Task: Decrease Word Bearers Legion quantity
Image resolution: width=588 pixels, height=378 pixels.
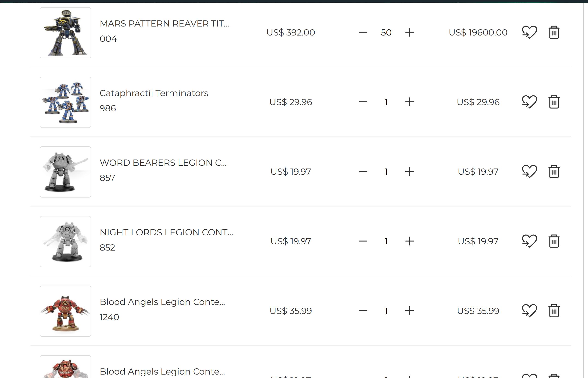Action: point(363,171)
